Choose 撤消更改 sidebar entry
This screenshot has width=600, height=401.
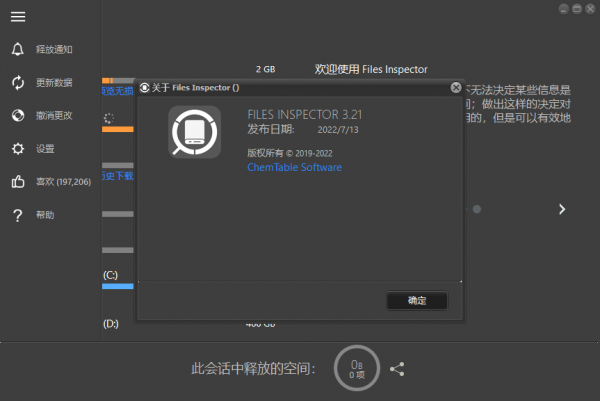click(x=54, y=115)
